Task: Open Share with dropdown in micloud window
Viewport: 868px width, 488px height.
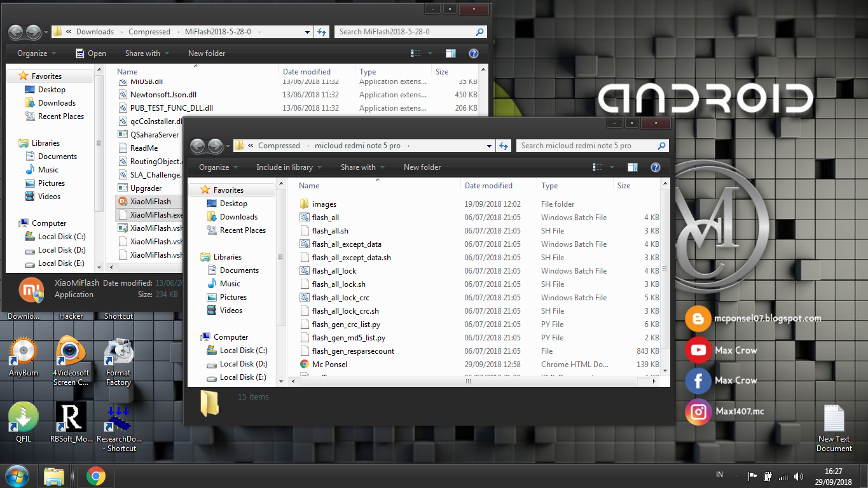Action: pos(363,167)
